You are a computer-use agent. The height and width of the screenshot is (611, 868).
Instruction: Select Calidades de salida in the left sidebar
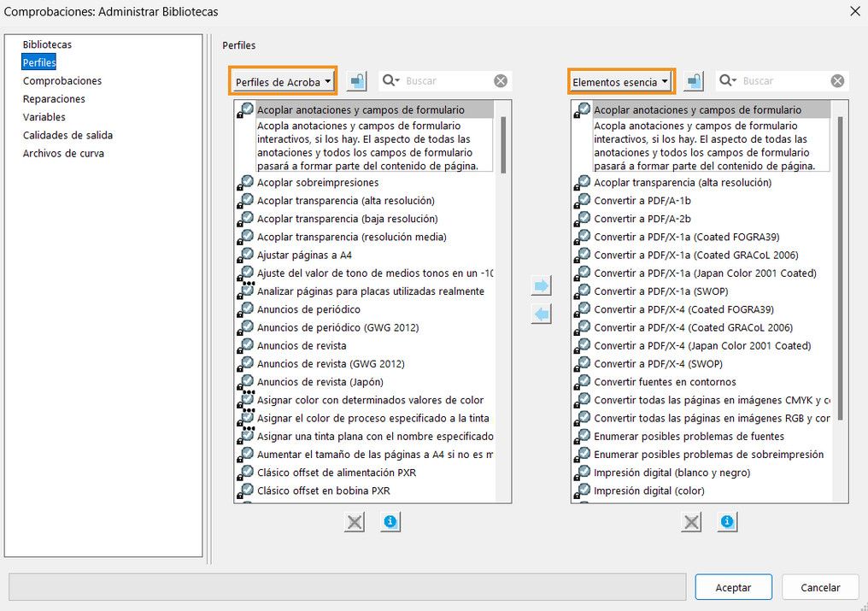click(68, 135)
